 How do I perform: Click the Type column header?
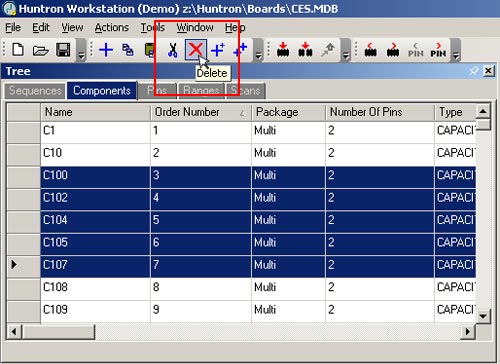455,112
